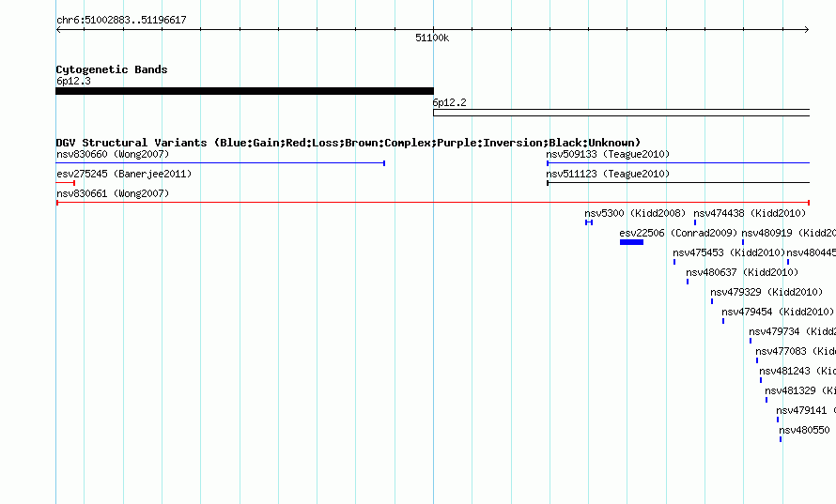Image resolution: width=836 pixels, height=504 pixels.
Task: Click the nsv481243 variant label
Action: pos(797,372)
